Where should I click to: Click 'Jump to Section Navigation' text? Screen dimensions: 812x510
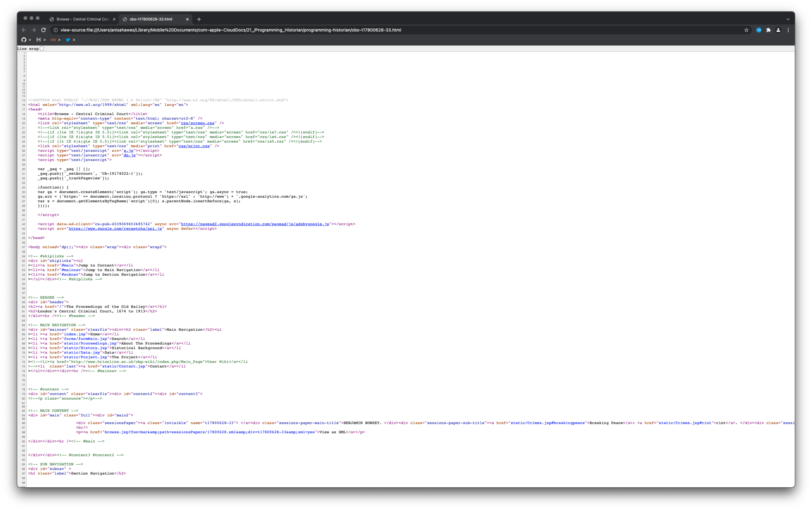[114, 275]
